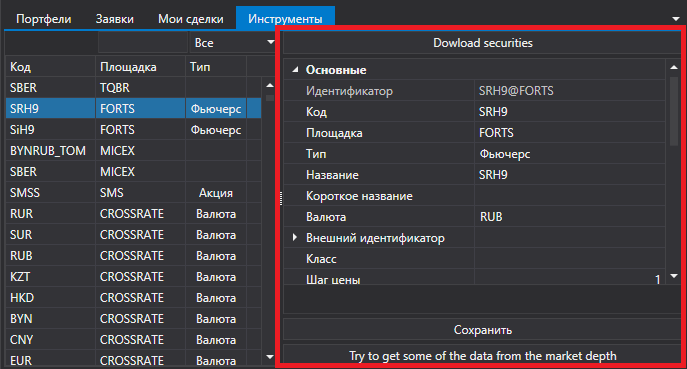Screen dimensions: 687x369
Task: Click the Dowload securities button
Action: pos(482,43)
